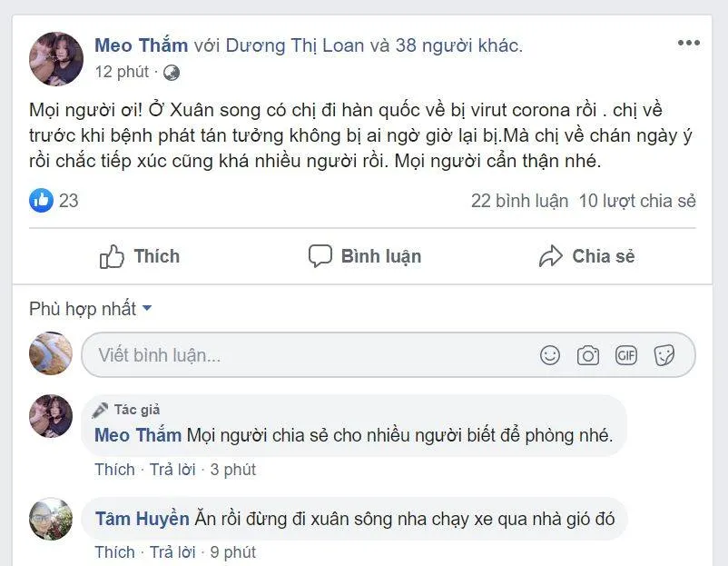Open Dương Thị Loan's tagged profile
The width and height of the screenshot is (728, 566).
(294, 45)
